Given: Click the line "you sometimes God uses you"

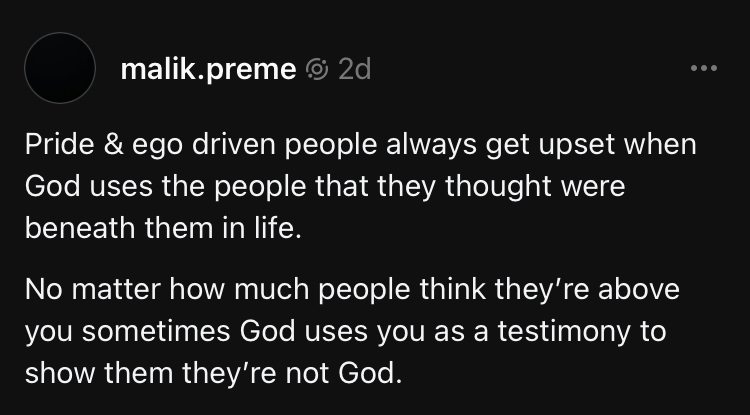Looking at the screenshot, I should (345, 331).
